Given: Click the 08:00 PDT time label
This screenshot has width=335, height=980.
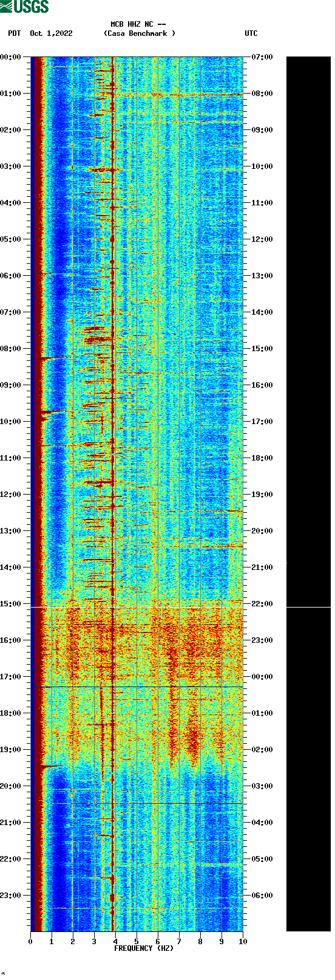Looking at the screenshot, I should 11,349.
